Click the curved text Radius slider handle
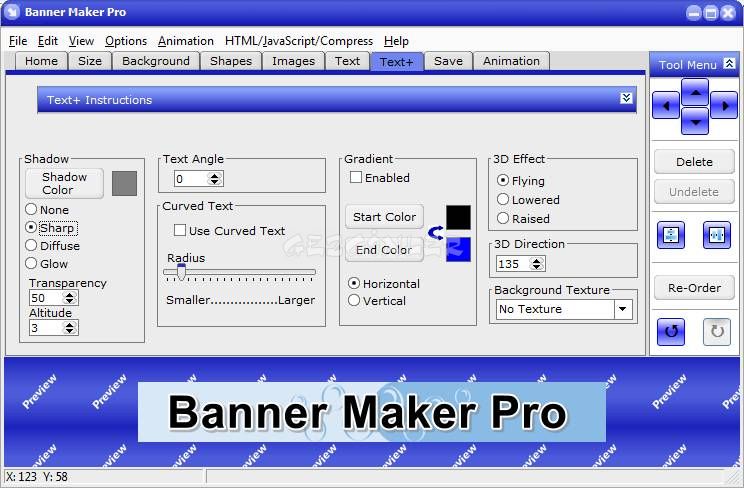The width and height of the screenshot is (744, 488). click(x=181, y=272)
